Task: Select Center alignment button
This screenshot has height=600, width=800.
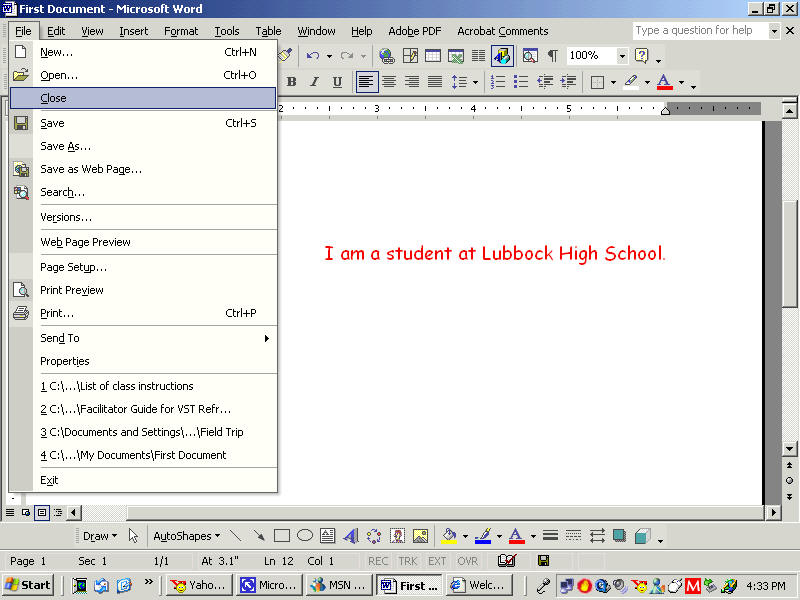Action: point(389,82)
